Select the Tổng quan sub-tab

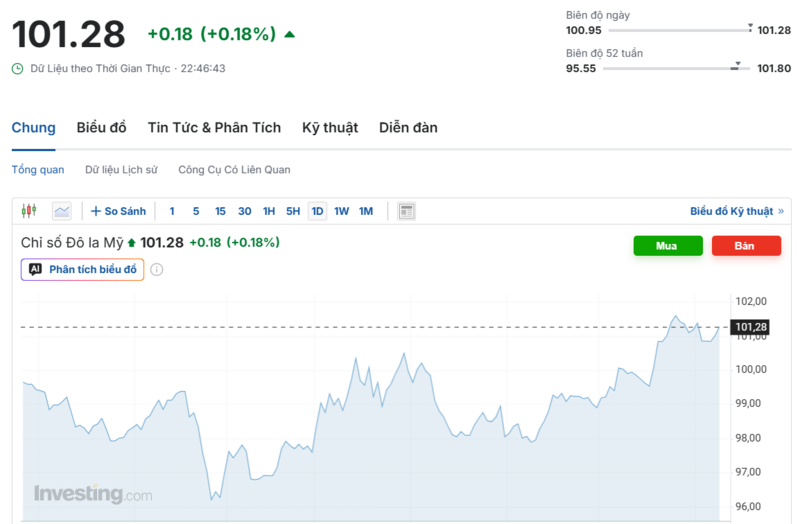[x=38, y=169]
